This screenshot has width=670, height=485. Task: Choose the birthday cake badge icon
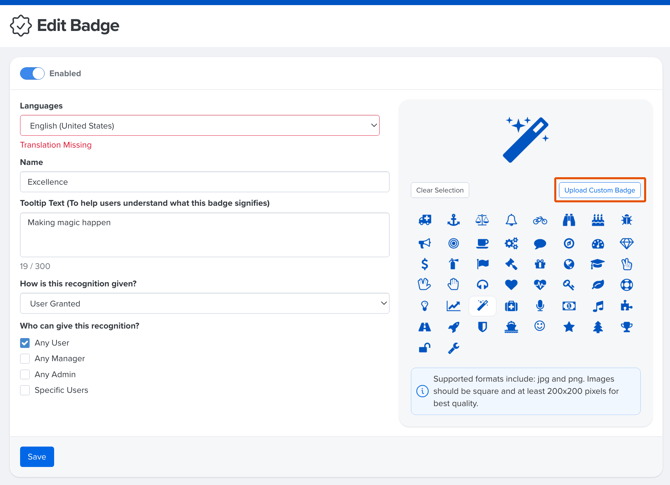pyautogui.click(x=597, y=220)
